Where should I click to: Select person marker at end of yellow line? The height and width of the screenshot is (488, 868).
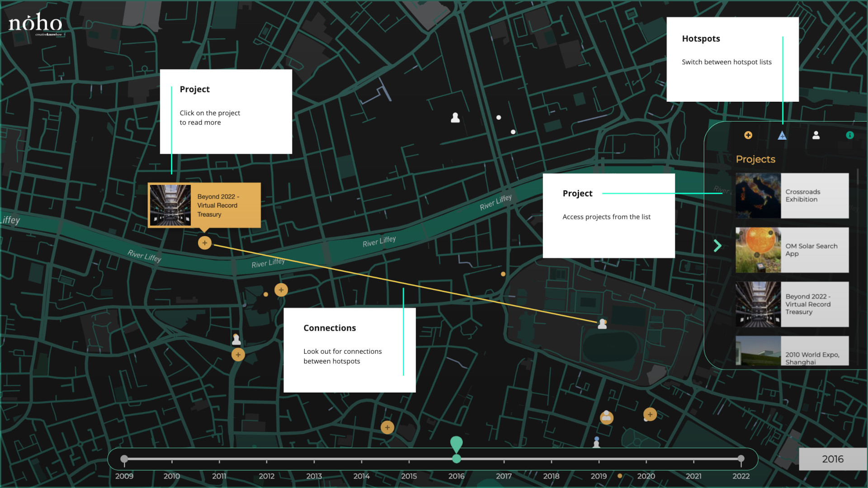(602, 324)
